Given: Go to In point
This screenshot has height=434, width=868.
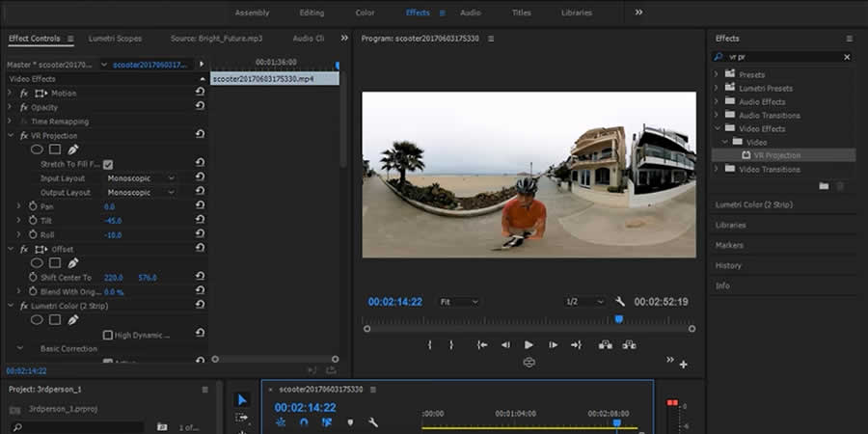Looking at the screenshot, I should [482, 345].
